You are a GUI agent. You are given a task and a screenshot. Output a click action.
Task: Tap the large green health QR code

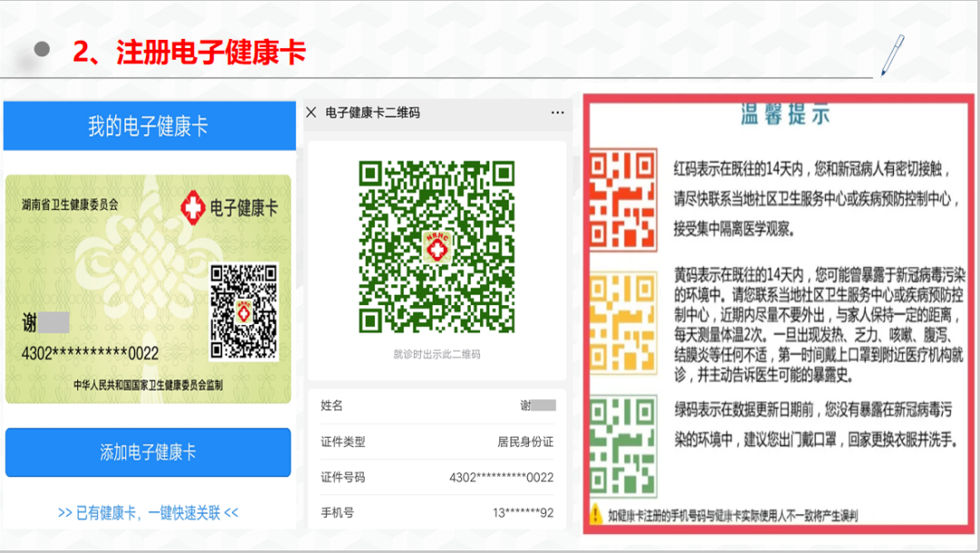point(436,247)
